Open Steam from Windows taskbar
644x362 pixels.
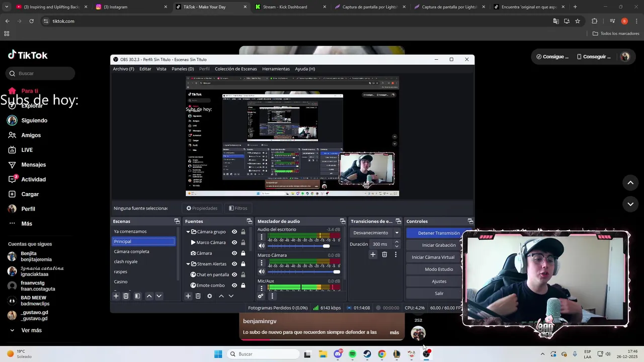(367, 354)
